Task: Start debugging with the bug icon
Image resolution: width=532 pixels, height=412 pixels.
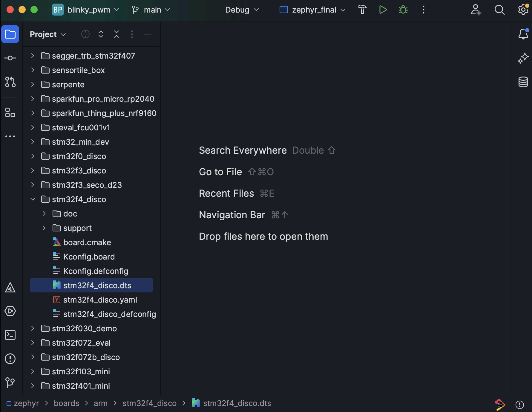Action: 403,10
